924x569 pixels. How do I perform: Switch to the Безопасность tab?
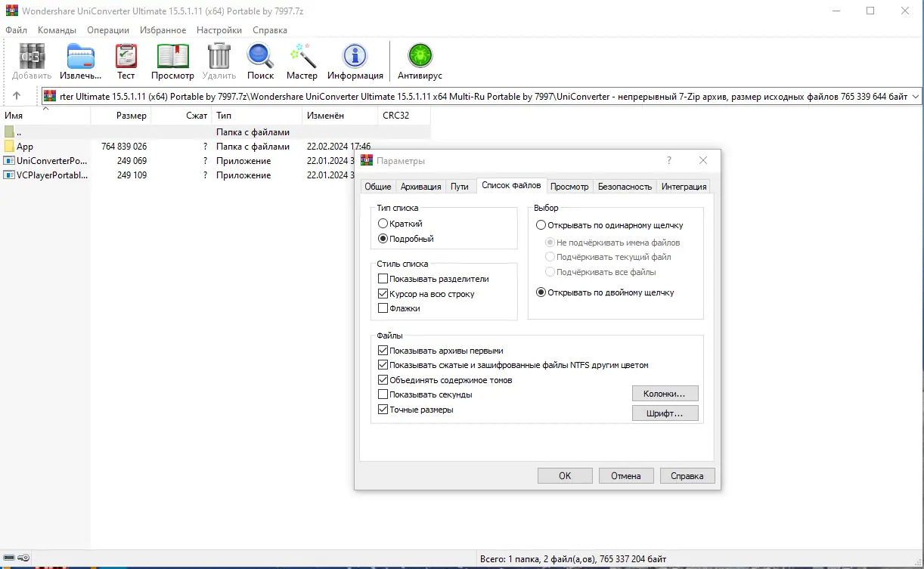click(625, 187)
